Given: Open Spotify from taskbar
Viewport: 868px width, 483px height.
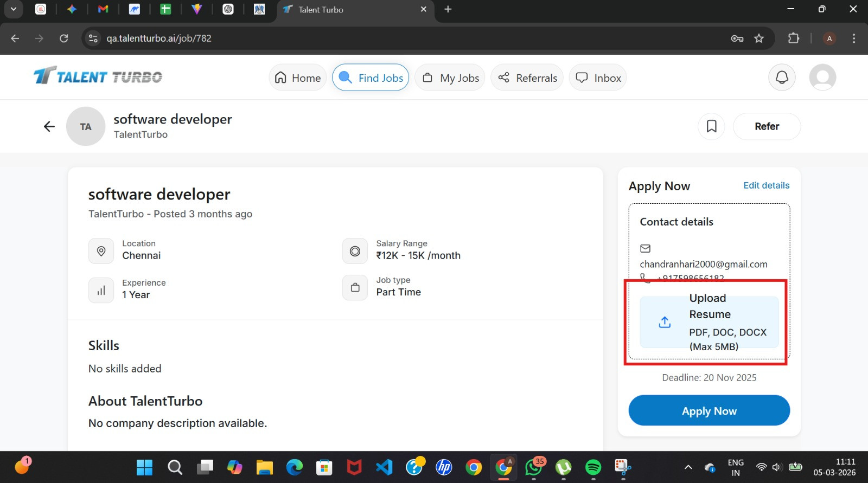Looking at the screenshot, I should pyautogui.click(x=593, y=467).
